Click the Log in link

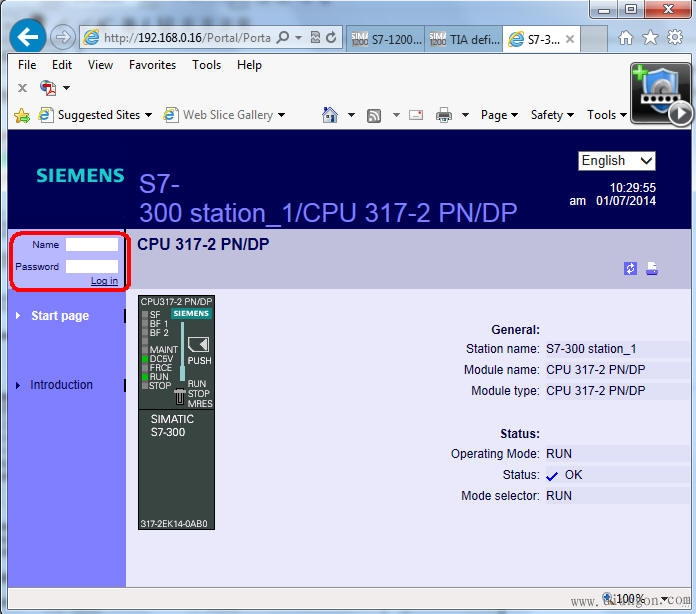pyautogui.click(x=104, y=281)
